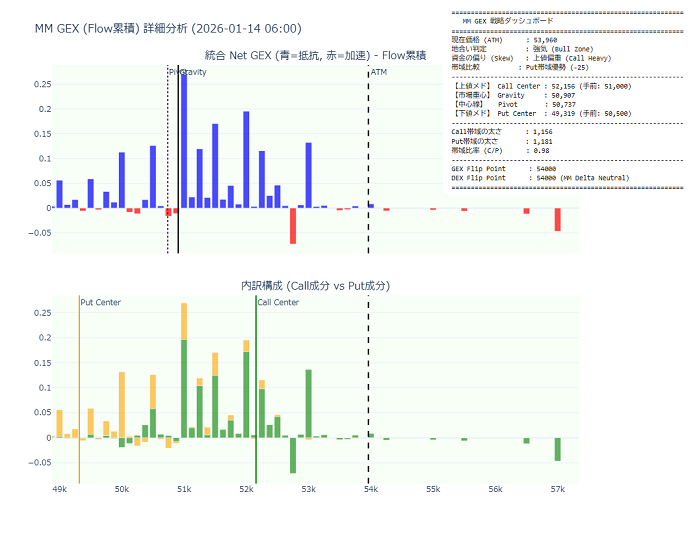This screenshot has height=535, width=697.
Task: Click the 'Call Center : 52,156' dashboard line
Action: click(x=541, y=86)
